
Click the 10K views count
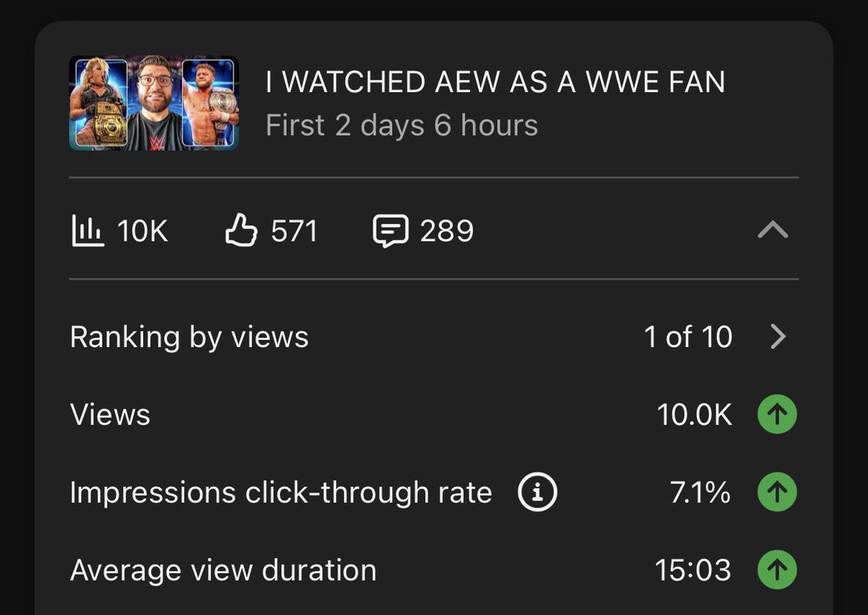(x=142, y=232)
